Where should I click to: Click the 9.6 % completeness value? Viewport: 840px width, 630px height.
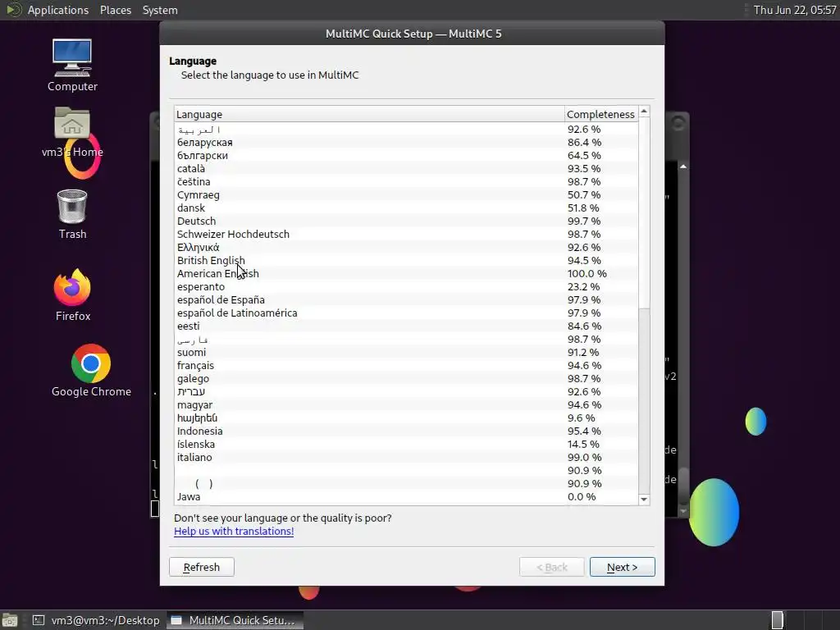pyautogui.click(x=582, y=418)
